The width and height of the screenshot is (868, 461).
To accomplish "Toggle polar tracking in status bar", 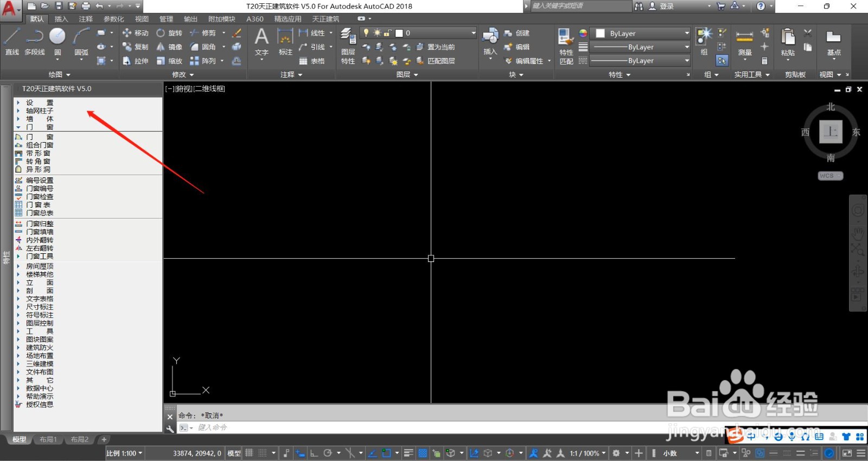I will pyautogui.click(x=328, y=453).
